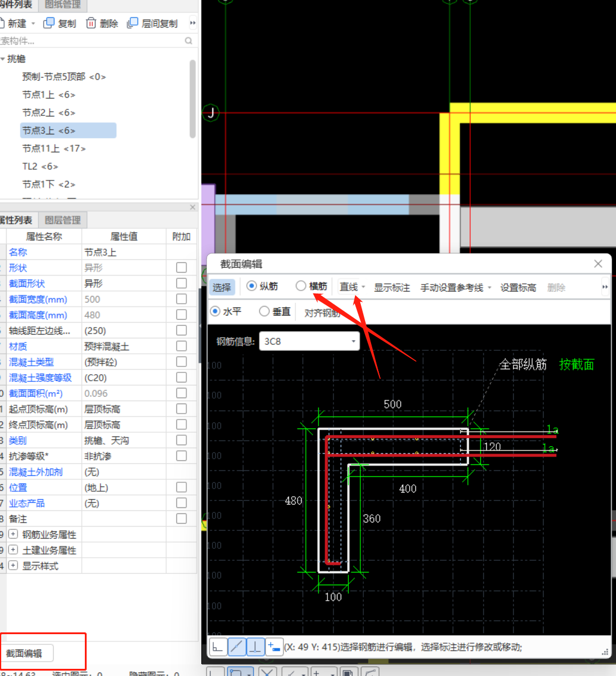Click 对齐钢筋 button
Screen dimensions: 616x676
coord(322,313)
